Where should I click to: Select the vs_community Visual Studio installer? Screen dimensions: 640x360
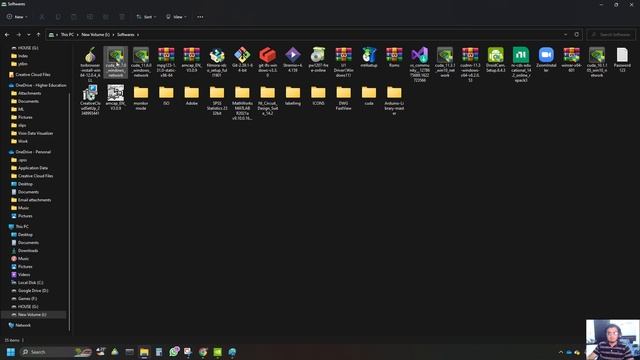click(420, 64)
